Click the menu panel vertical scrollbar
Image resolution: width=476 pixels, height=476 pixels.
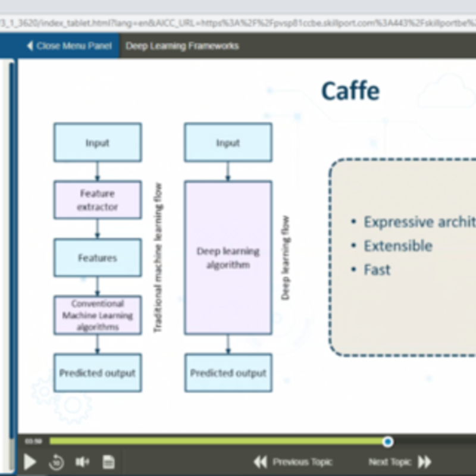11,249
